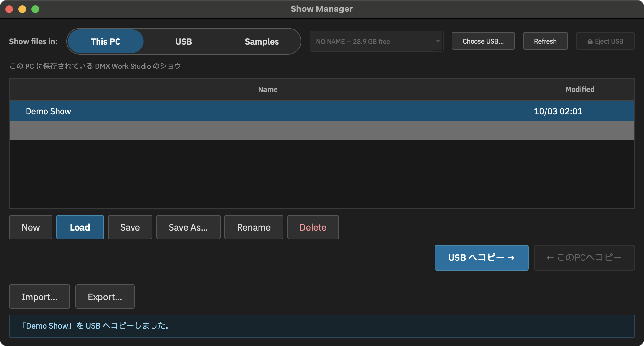Click the 10/03 02:01 modified date

pyautogui.click(x=558, y=111)
